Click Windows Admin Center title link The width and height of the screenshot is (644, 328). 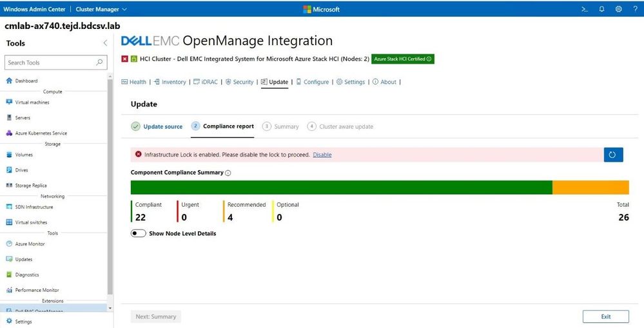(x=34, y=9)
